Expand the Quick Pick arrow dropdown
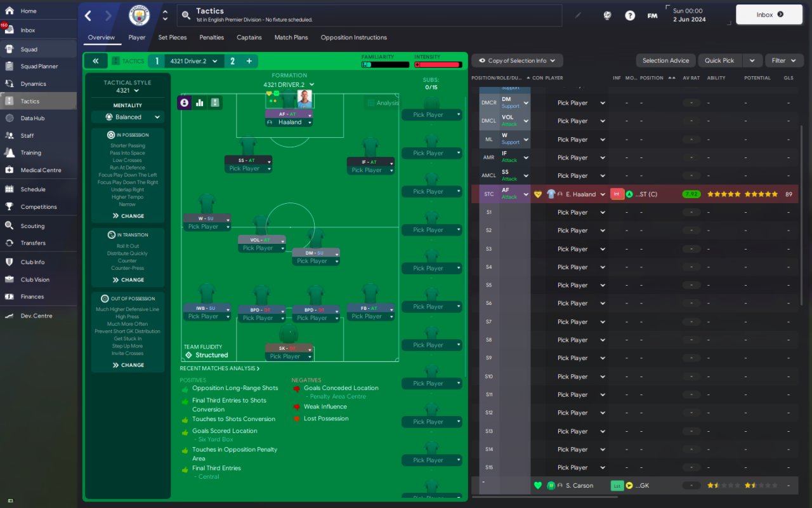 pyautogui.click(x=752, y=61)
